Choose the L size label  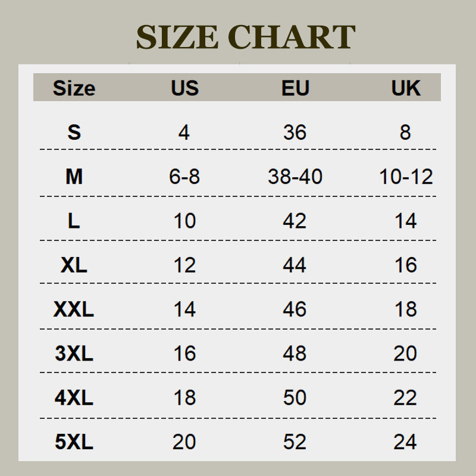pyautogui.click(x=74, y=221)
